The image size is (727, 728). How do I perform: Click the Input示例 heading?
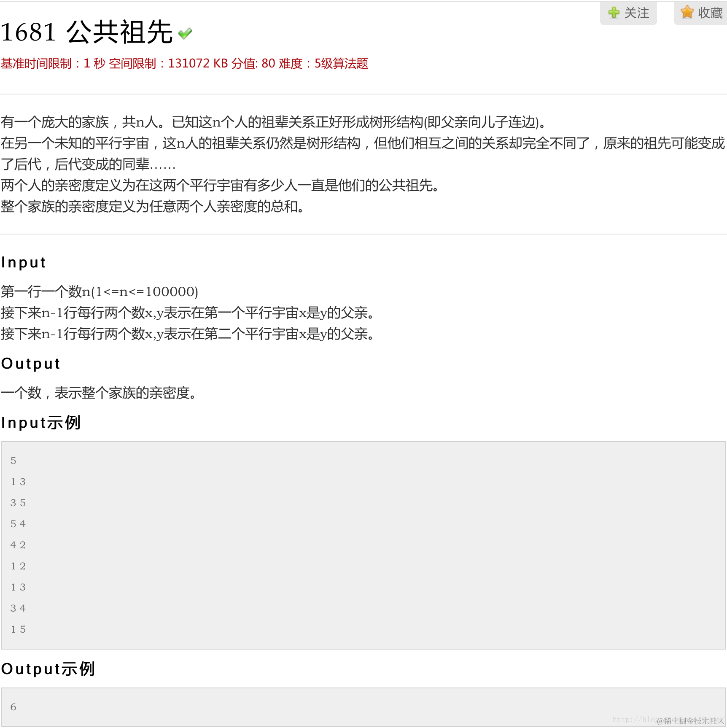41,422
